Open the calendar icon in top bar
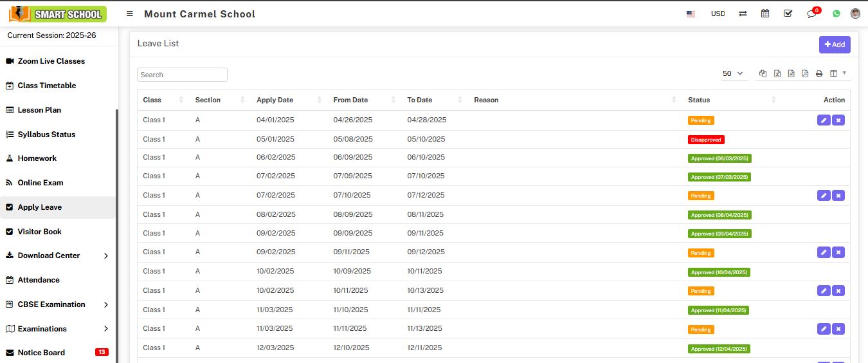Screen dimensions: 868x363 coord(765,14)
